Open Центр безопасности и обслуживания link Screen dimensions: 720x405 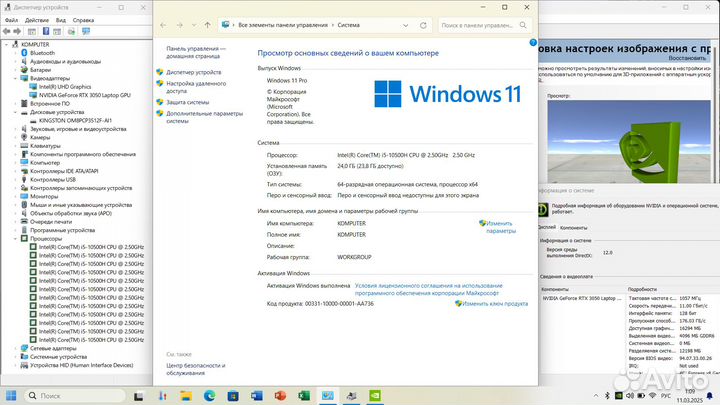pos(196,369)
